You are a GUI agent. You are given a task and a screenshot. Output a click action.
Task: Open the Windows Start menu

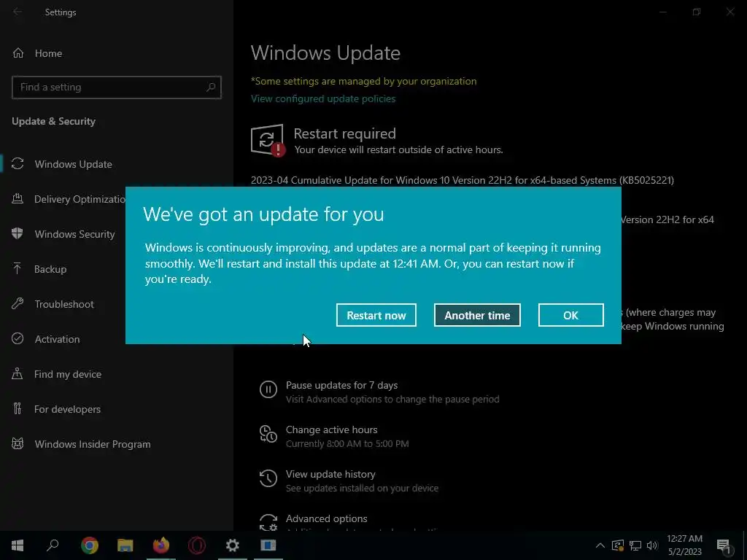(18, 545)
